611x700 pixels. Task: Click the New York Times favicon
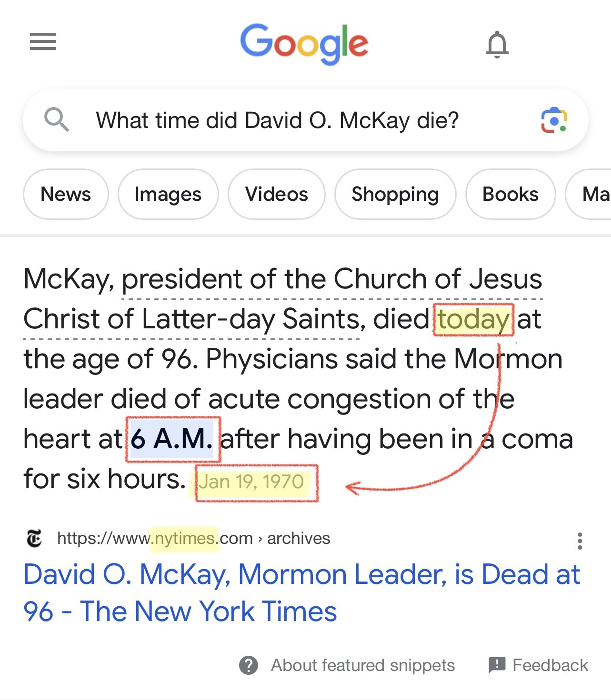34,538
